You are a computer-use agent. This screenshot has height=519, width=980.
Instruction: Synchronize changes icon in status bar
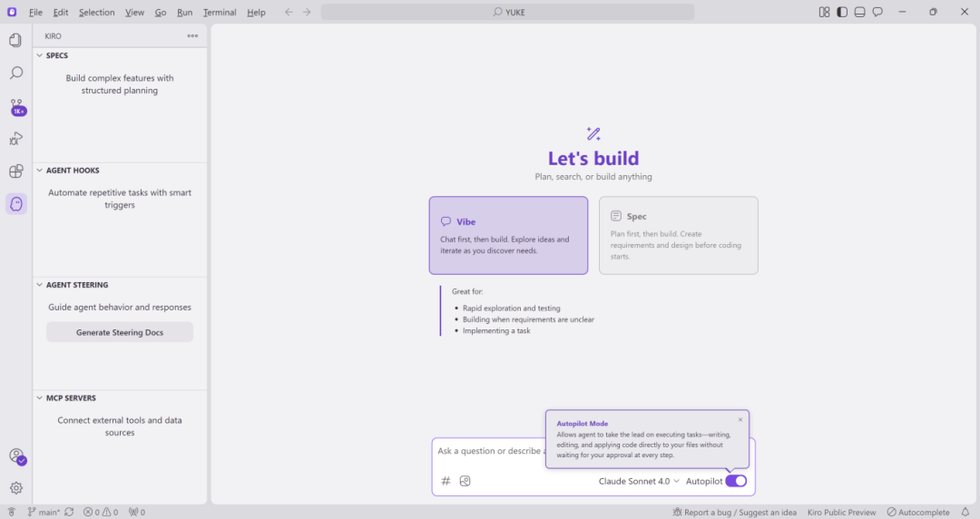(x=69, y=512)
